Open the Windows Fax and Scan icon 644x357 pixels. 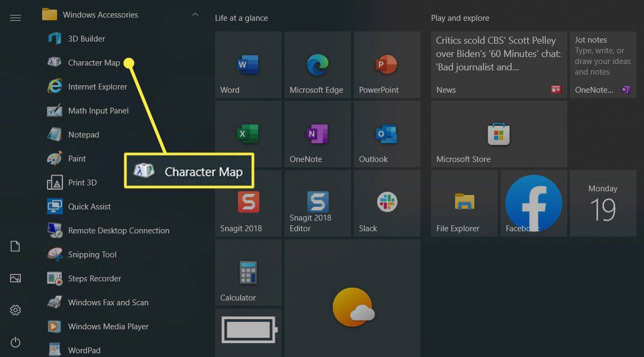click(x=55, y=302)
